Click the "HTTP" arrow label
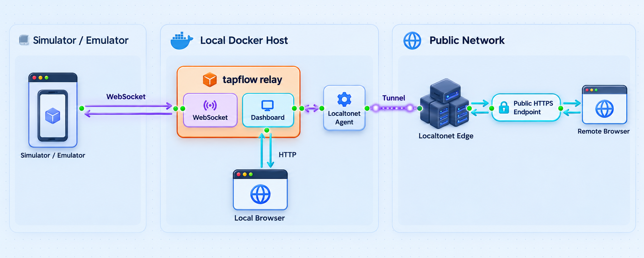Image resolution: width=644 pixels, height=258 pixels. point(287,155)
